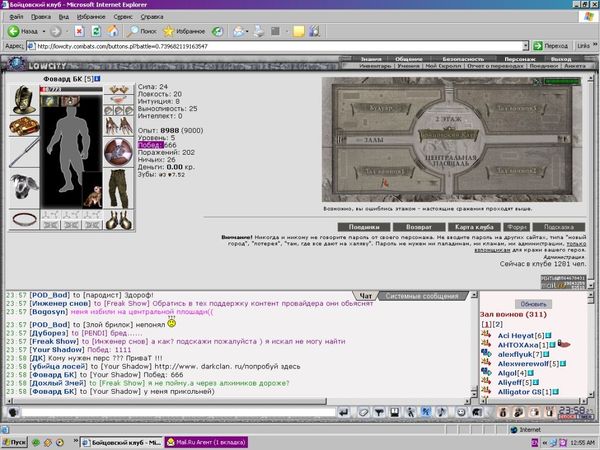The width and height of the screenshot is (600, 450).
Task: Switch to the Системные сообщения tab
Action: tap(422, 296)
